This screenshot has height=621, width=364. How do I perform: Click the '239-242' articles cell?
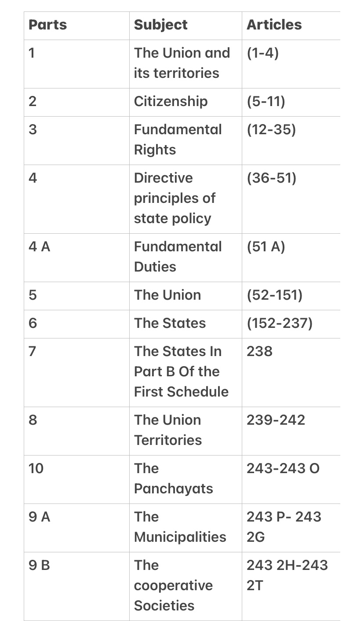click(x=276, y=420)
